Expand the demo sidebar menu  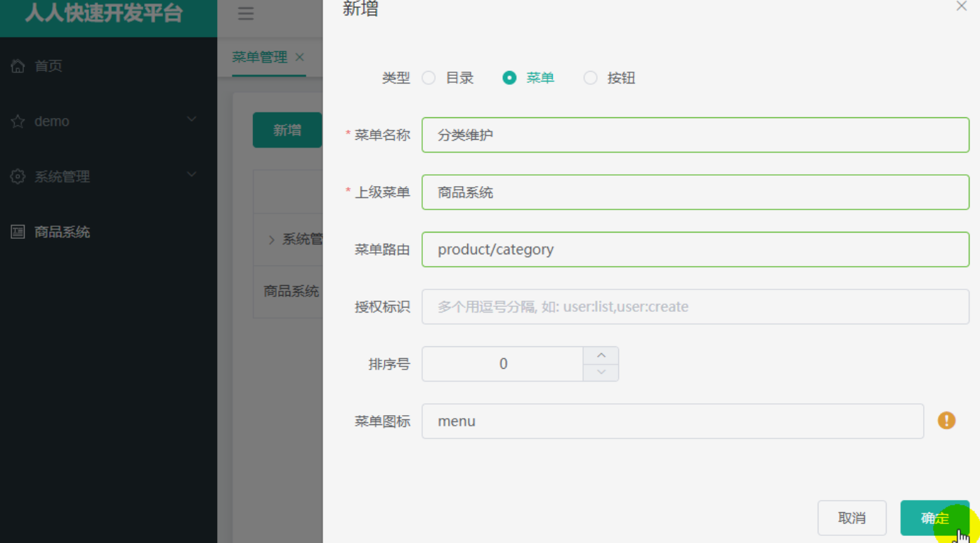coord(191,120)
